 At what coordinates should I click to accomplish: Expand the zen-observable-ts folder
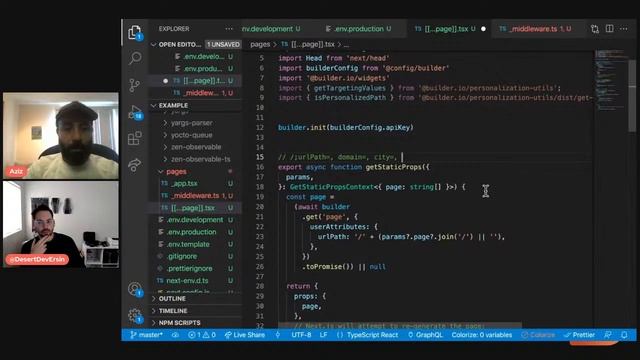pyautogui.click(x=200, y=159)
